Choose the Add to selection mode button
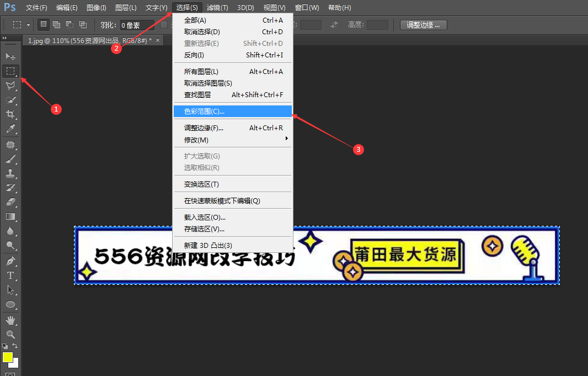The width and height of the screenshot is (588, 376). point(56,25)
